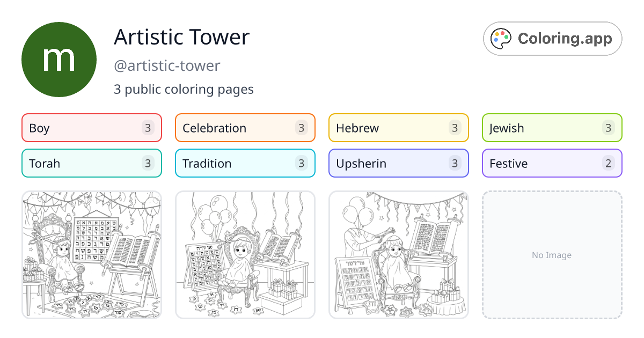Click the @artistic-tower handle

(167, 65)
